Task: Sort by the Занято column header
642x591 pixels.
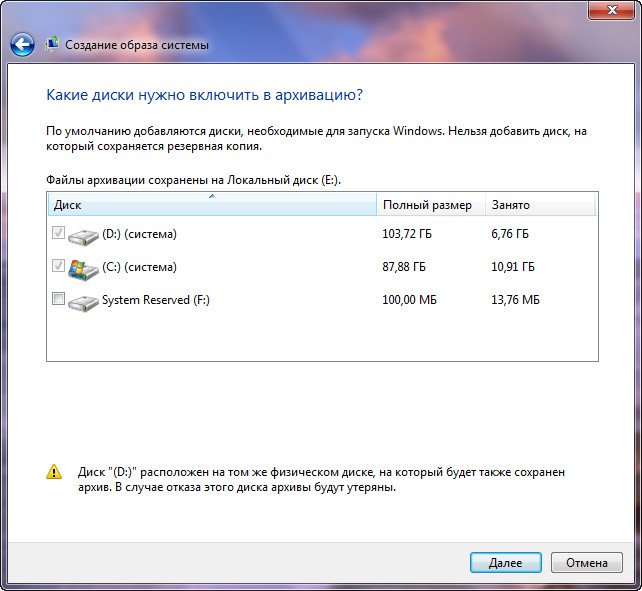Action: [x=540, y=204]
